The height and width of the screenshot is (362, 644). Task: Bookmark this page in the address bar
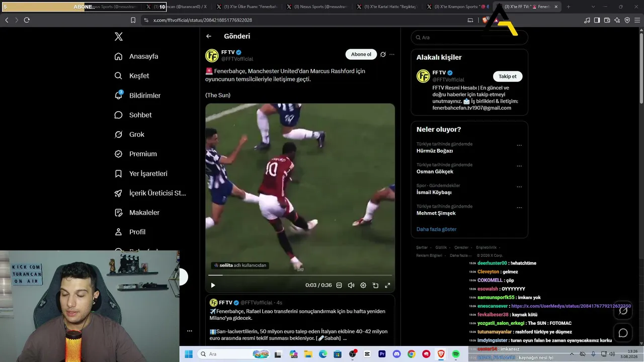133,20
